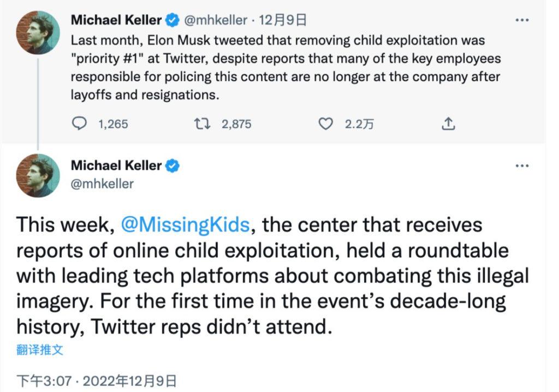The height and width of the screenshot is (392, 559).
Task: Click the 下午3:07 · 2022年12月9日 timestamp
Action: [96, 380]
